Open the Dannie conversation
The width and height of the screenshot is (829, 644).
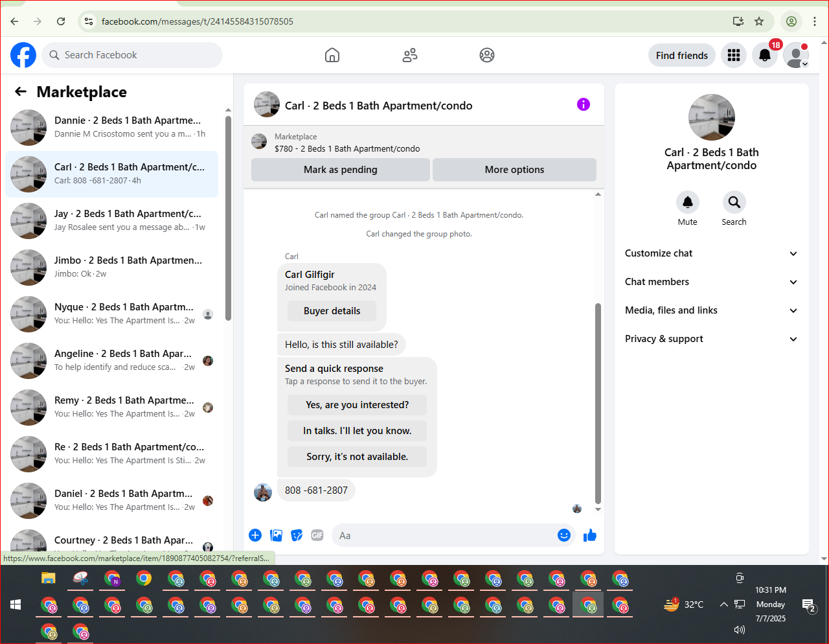(x=111, y=128)
